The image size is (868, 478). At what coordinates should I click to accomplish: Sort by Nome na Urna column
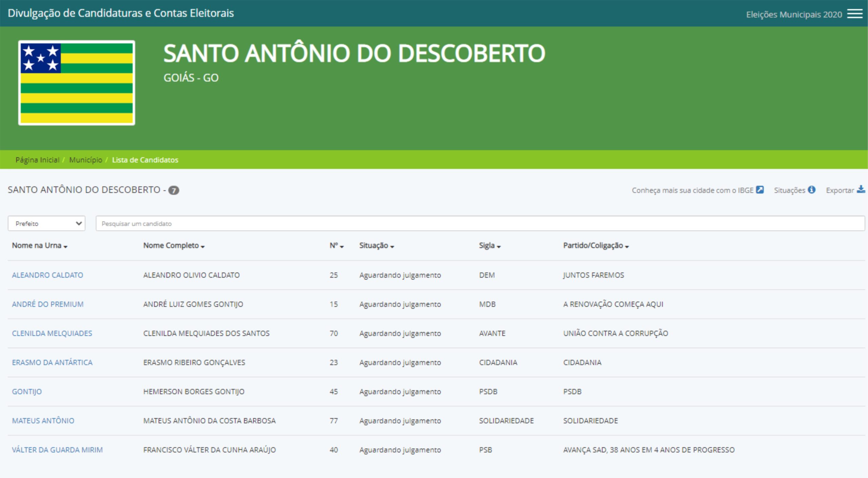click(x=40, y=245)
